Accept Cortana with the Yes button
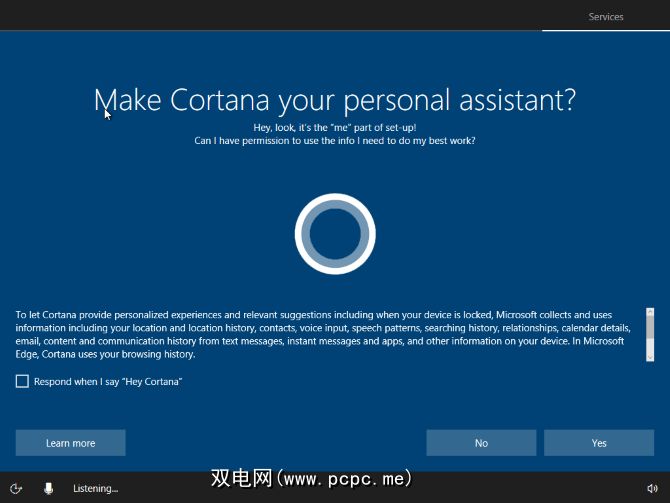The width and height of the screenshot is (670, 503). [x=599, y=443]
